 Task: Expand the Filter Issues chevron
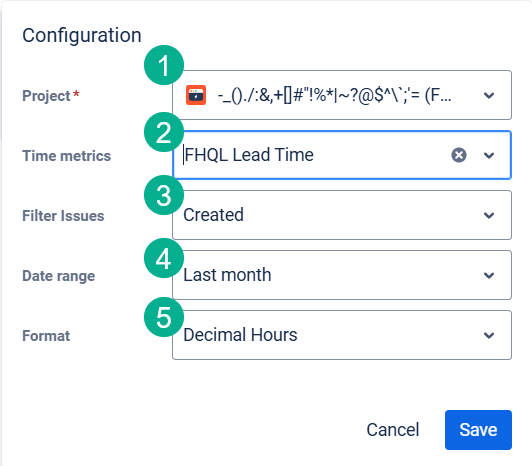489,215
